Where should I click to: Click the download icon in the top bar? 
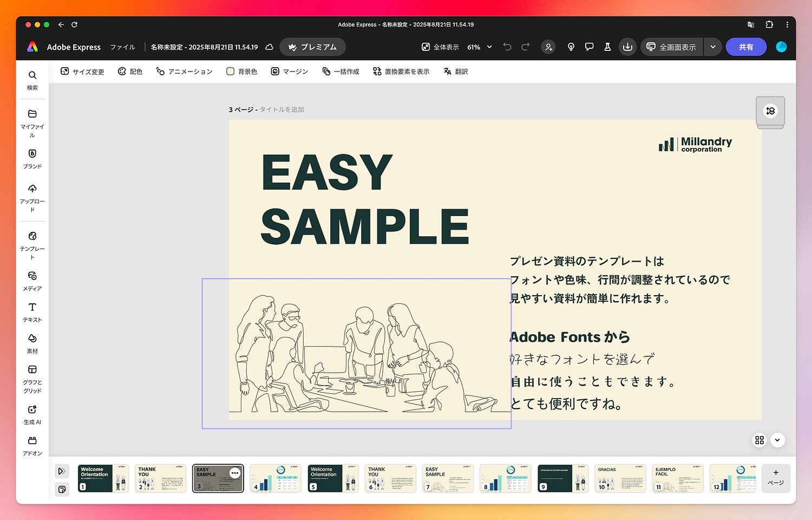[627, 47]
